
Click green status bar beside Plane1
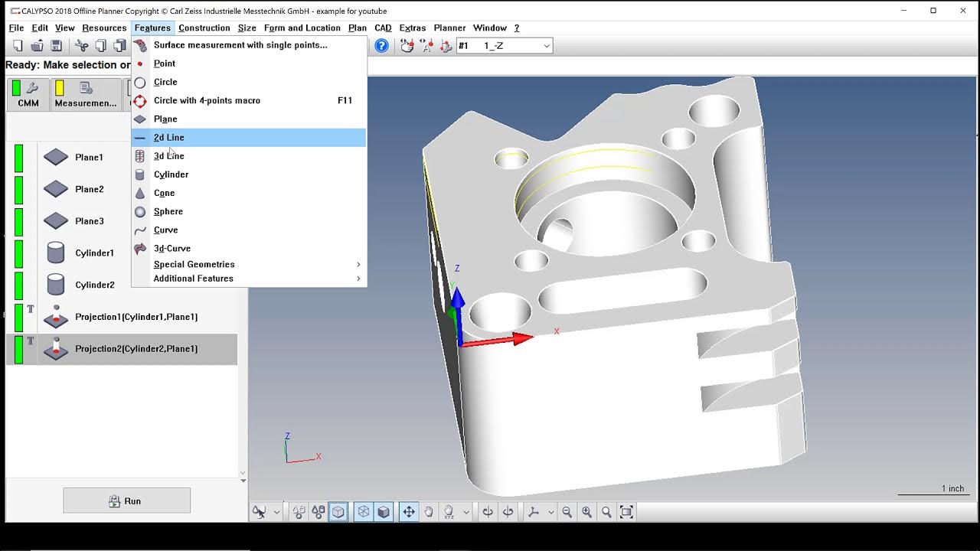pyautogui.click(x=19, y=158)
